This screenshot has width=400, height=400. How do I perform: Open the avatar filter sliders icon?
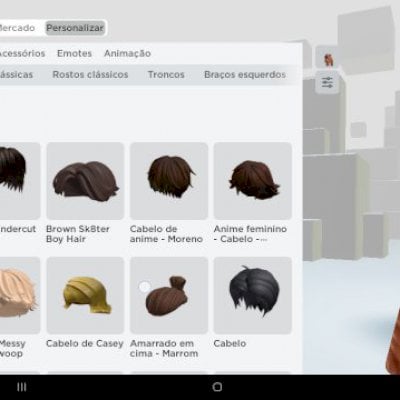coord(327,82)
